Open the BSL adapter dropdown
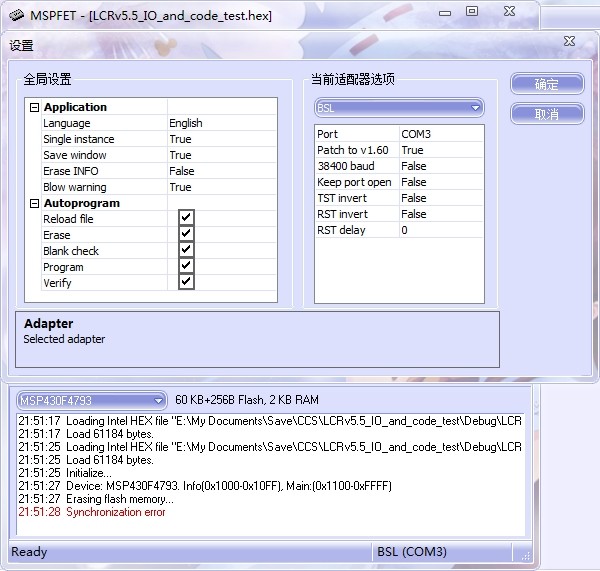 click(399, 108)
